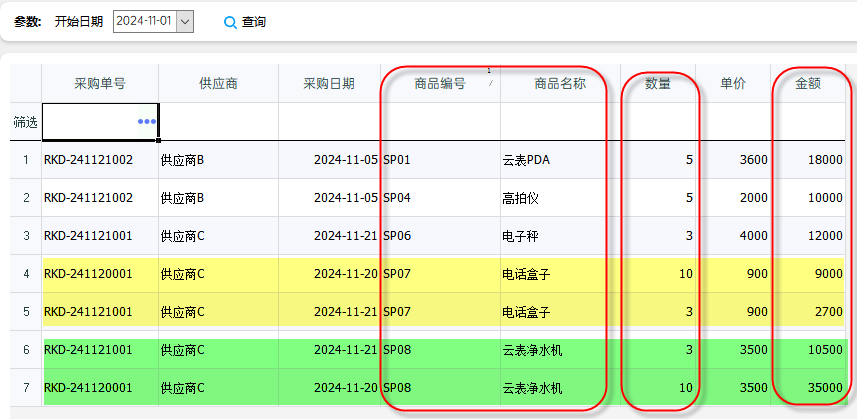The width and height of the screenshot is (857, 419).
Task: Open the 开始日期 date dropdown arrow
Action: coord(185,21)
